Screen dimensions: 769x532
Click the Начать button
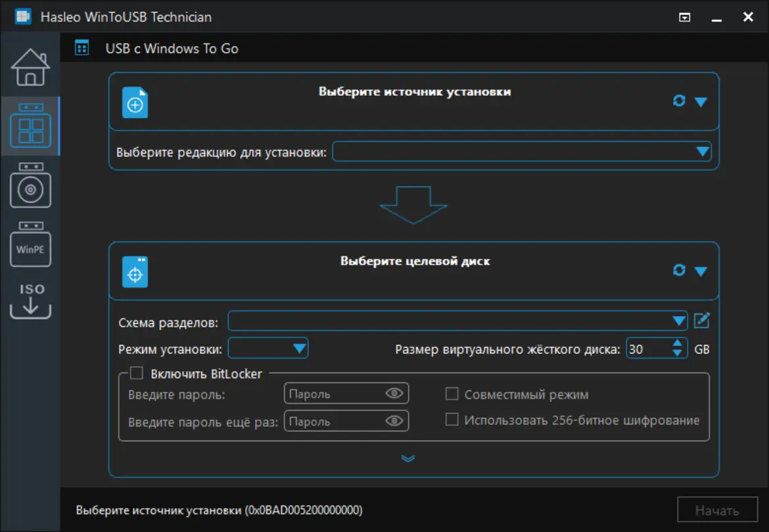pyautogui.click(x=717, y=510)
